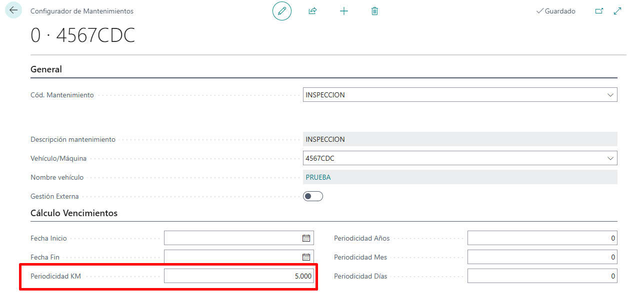Open the PRUEBA vehicle name link

318,177
